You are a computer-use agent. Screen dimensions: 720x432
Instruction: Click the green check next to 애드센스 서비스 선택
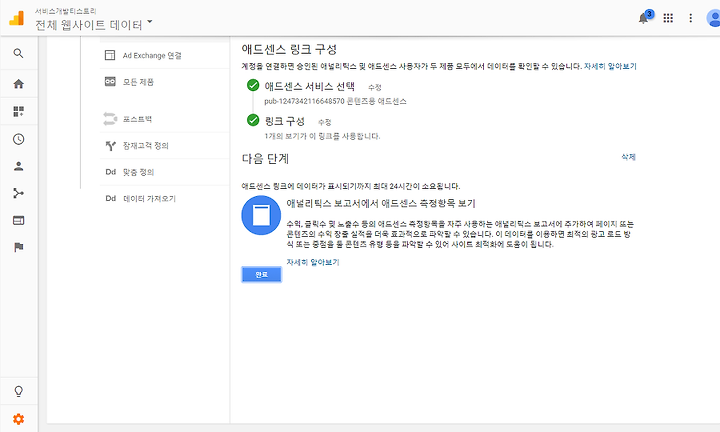(253, 85)
